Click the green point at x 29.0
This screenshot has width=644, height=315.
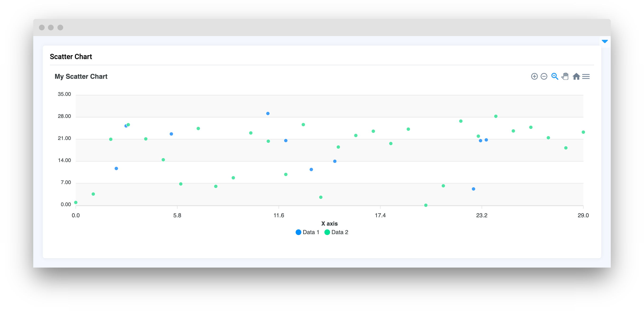pos(583,132)
